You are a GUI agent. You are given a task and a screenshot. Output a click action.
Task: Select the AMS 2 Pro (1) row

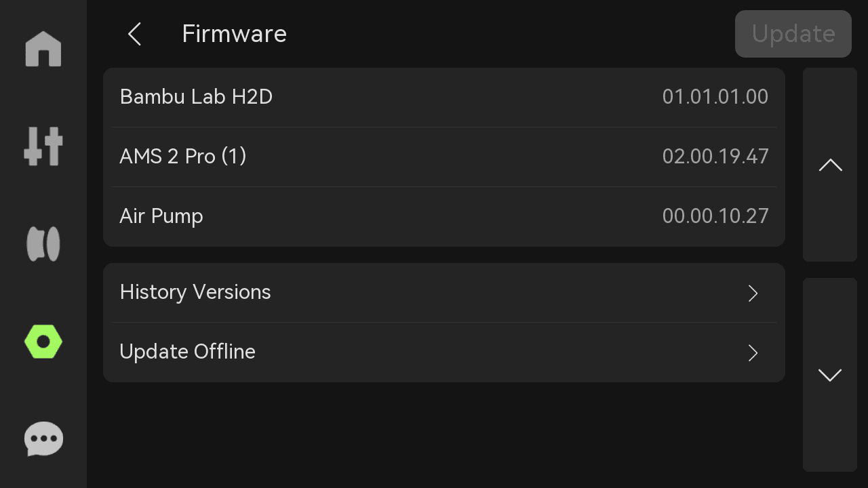point(444,157)
